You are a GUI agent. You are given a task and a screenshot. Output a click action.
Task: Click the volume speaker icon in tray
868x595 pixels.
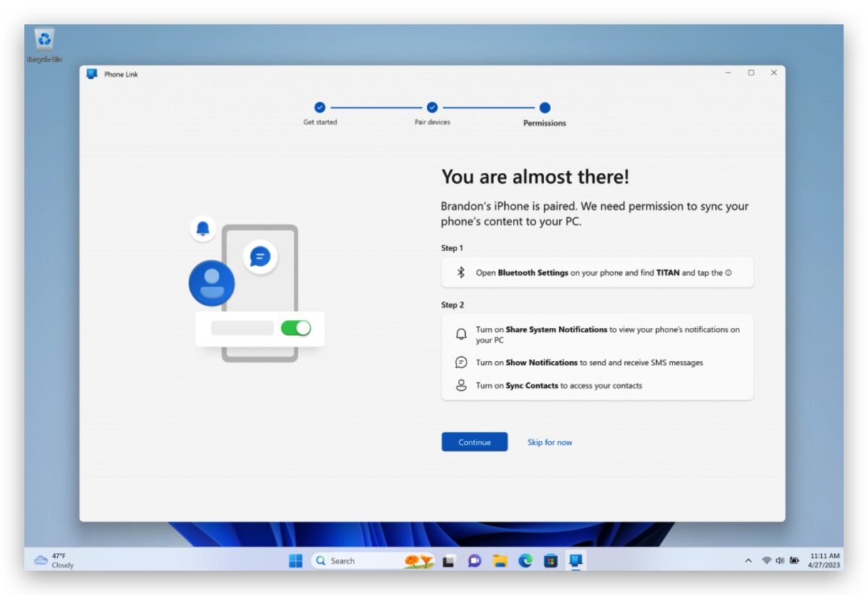click(x=780, y=560)
